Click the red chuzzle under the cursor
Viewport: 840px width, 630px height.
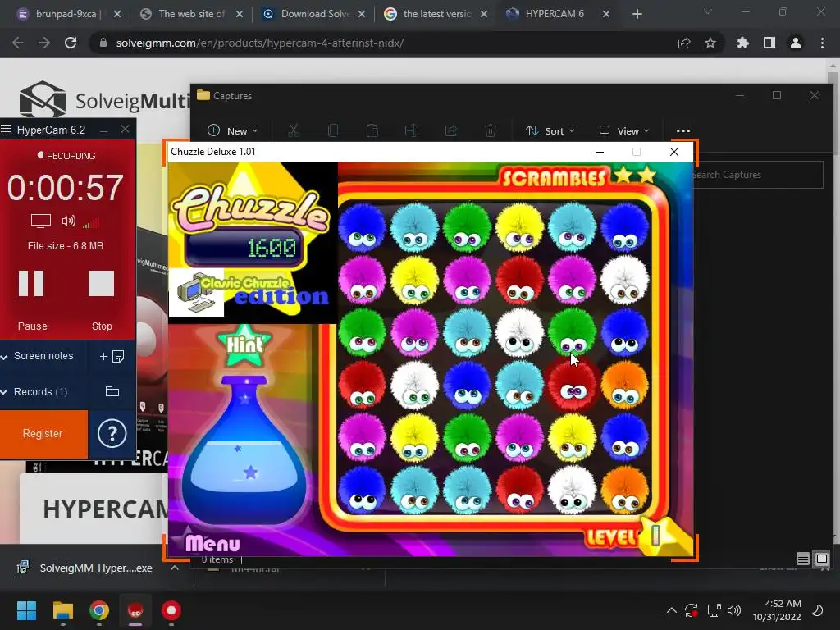click(572, 386)
